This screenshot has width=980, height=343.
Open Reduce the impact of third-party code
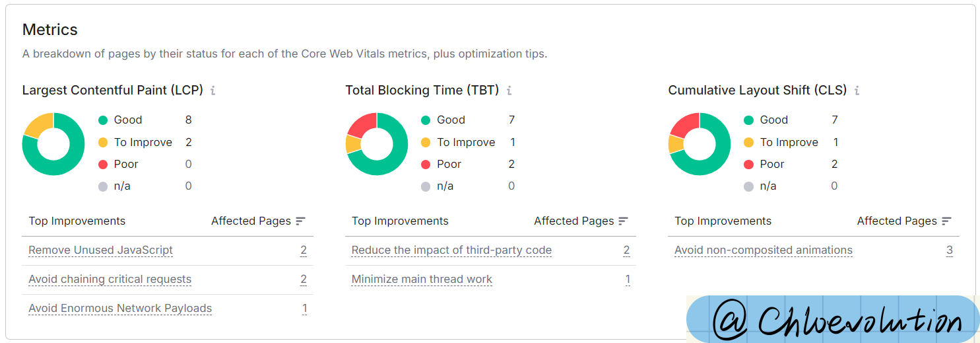coord(451,250)
